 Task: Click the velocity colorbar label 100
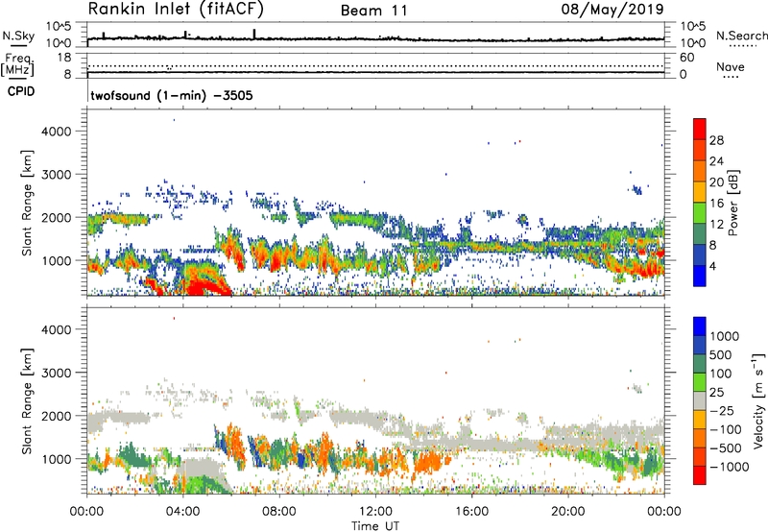[x=721, y=374]
